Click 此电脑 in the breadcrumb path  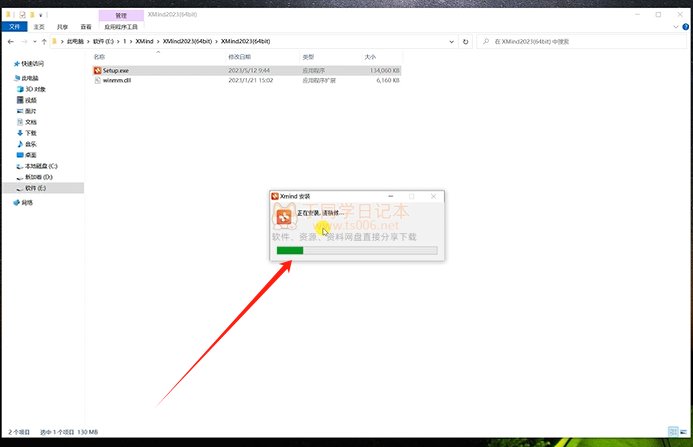(75, 42)
